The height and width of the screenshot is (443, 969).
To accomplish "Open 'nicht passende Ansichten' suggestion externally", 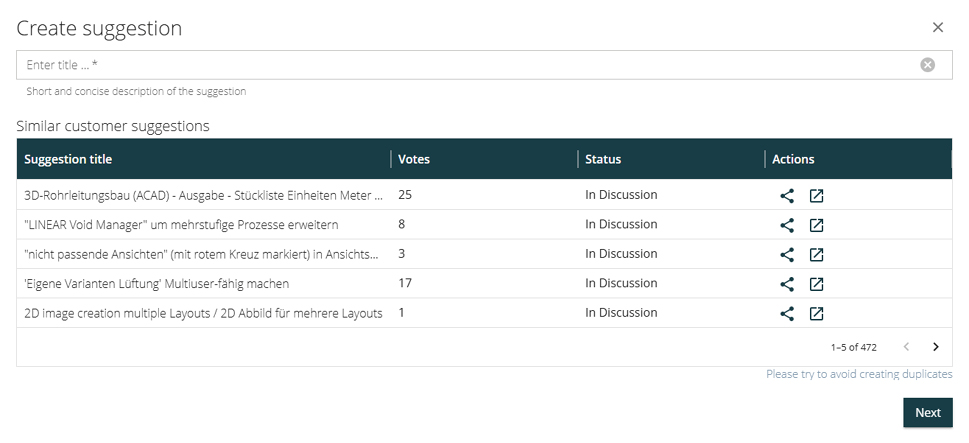I will coord(816,255).
